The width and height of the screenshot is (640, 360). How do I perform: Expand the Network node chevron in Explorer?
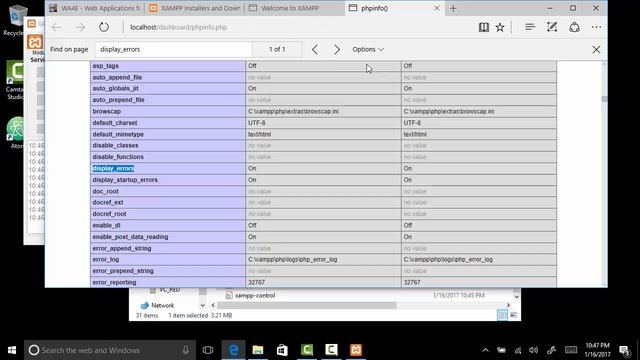click(202, 305)
